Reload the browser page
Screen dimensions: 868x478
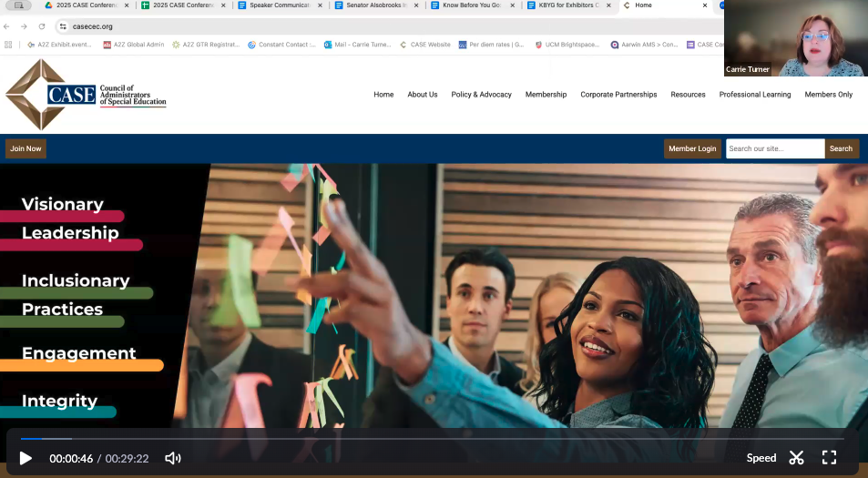tap(42, 26)
